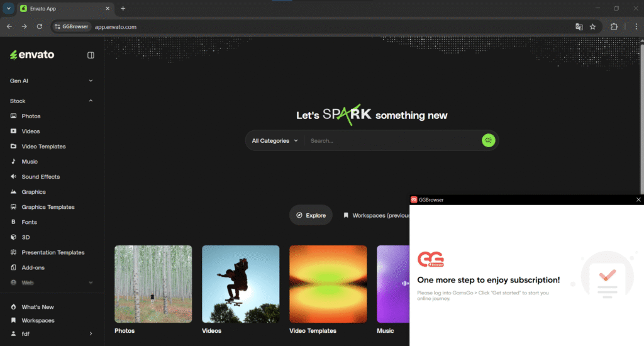The image size is (644, 346).
Task: Click the "One more step to enjoy subscription!" heading
Action: 488,280
